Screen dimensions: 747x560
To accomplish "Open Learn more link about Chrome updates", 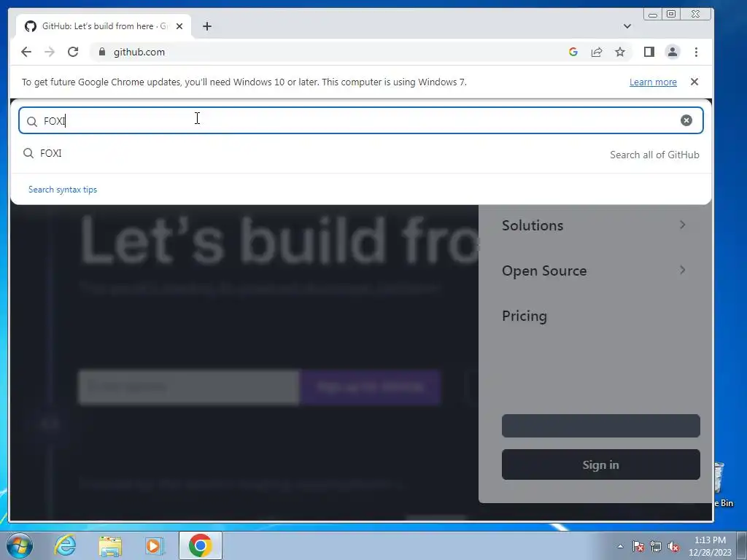I will tap(653, 82).
